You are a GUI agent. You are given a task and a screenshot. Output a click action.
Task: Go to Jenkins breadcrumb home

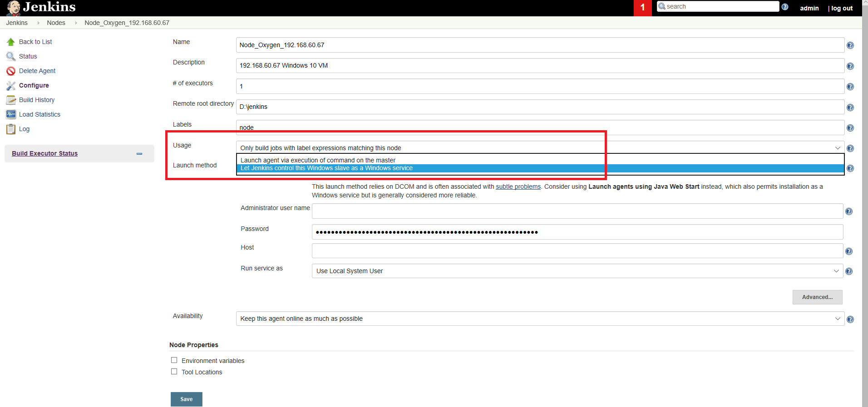17,23
